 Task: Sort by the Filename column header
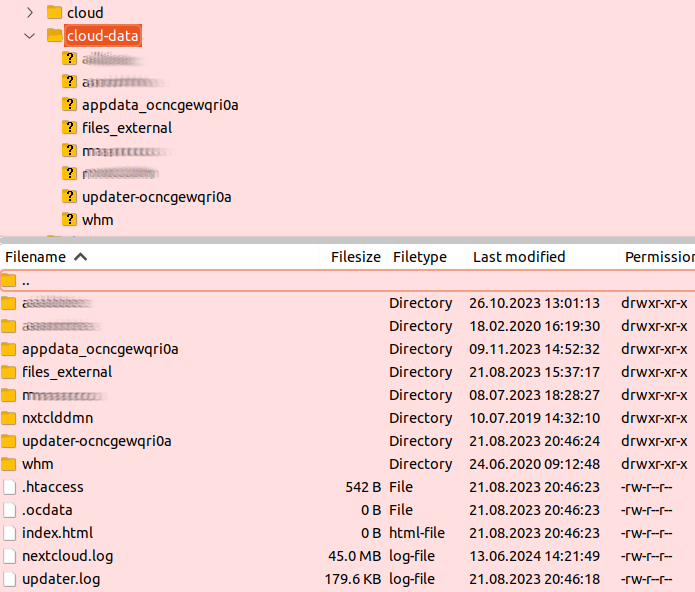36,257
